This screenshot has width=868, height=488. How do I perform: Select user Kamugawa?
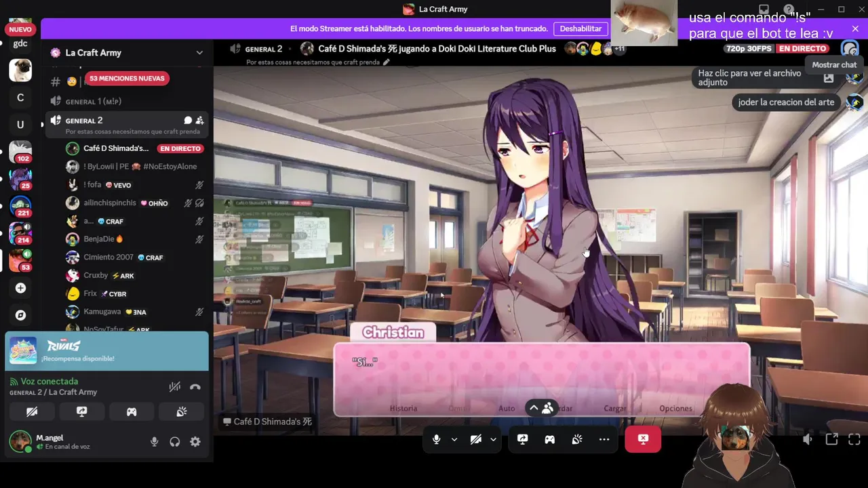134,312
